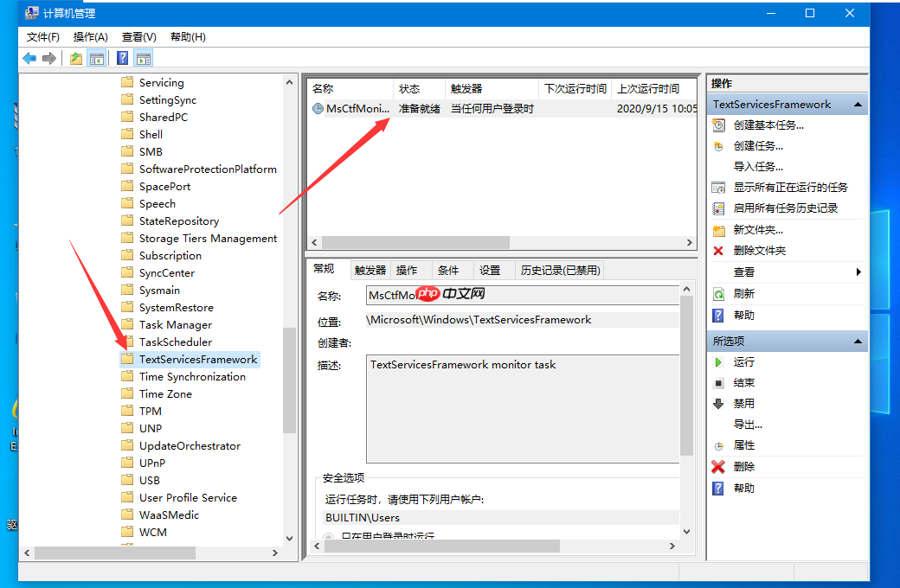Viewport: 900px width, 588px height.
Task: Click the back navigation arrow icon
Action: [x=29, y=58]
